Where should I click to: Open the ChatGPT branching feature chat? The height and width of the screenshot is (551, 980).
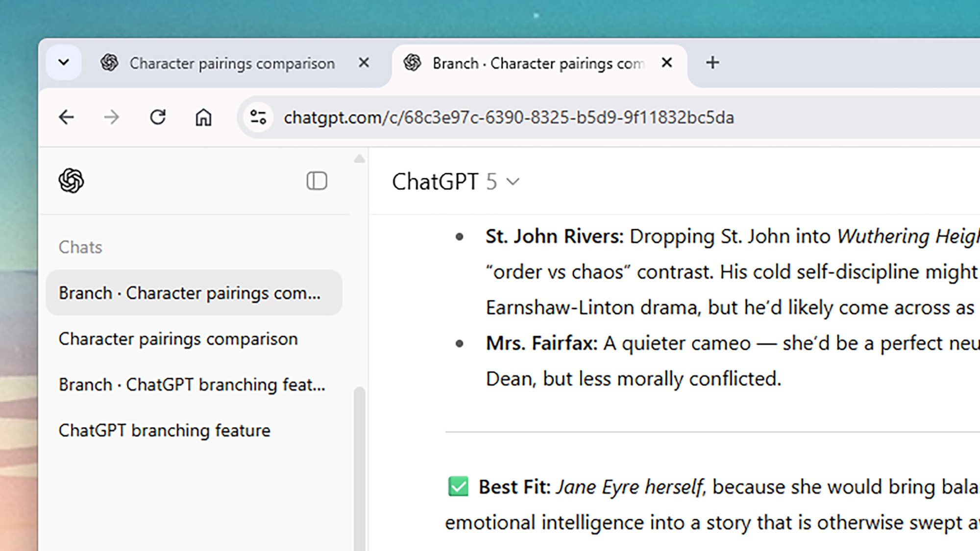click(164, 431)
